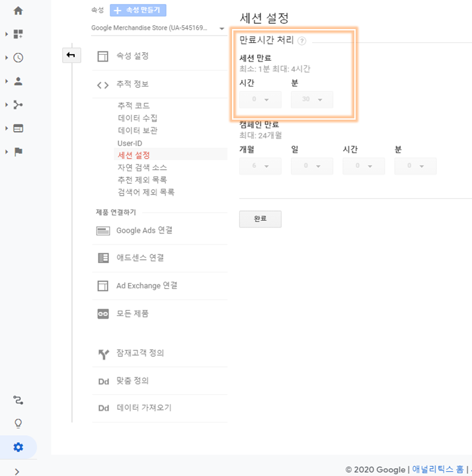Expand the Audience section arrow
The height and width of the screenshot is (476, 472).
(x=7, y=81)
